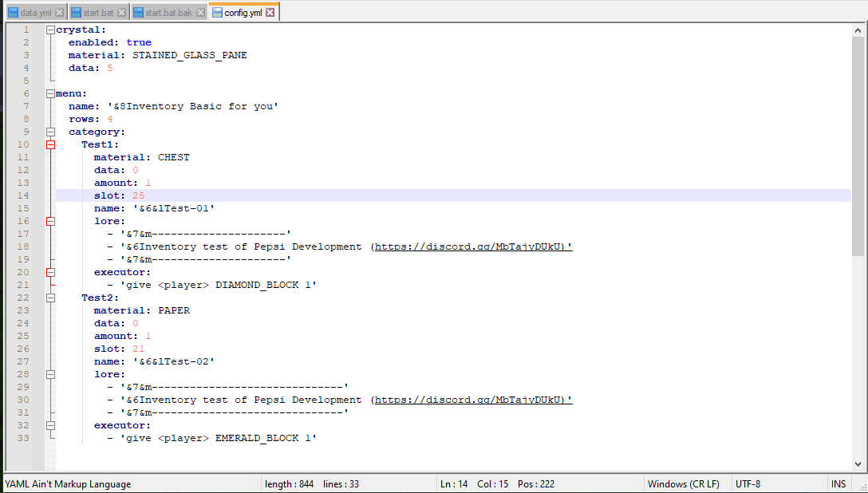Click Windows (CR LF) line ending status
This screenshot has height=493, width=868.
point(683,484)
